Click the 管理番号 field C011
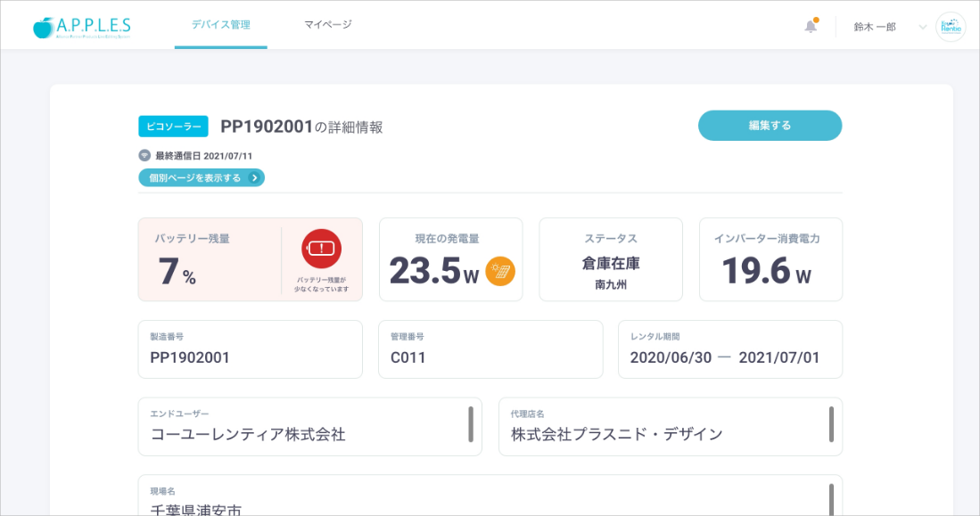The height and width of the screenshot is (516, 980). [490, 349]
